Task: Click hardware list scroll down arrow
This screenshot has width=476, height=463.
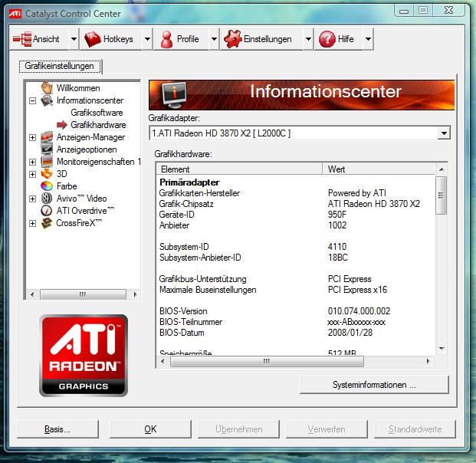Action: pos(442,349)
